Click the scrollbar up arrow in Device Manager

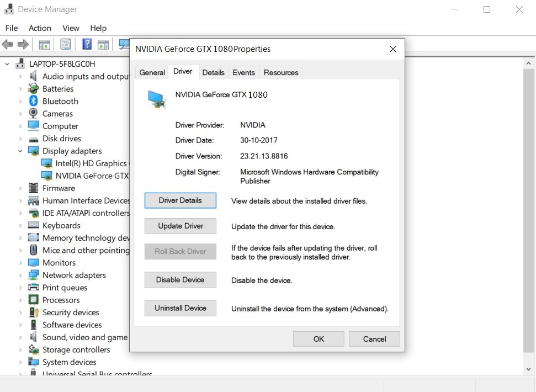click(x=528, y=63)
